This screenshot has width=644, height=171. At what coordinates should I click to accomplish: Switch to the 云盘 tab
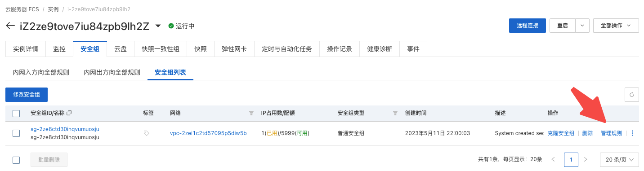[x=121, y=49]
